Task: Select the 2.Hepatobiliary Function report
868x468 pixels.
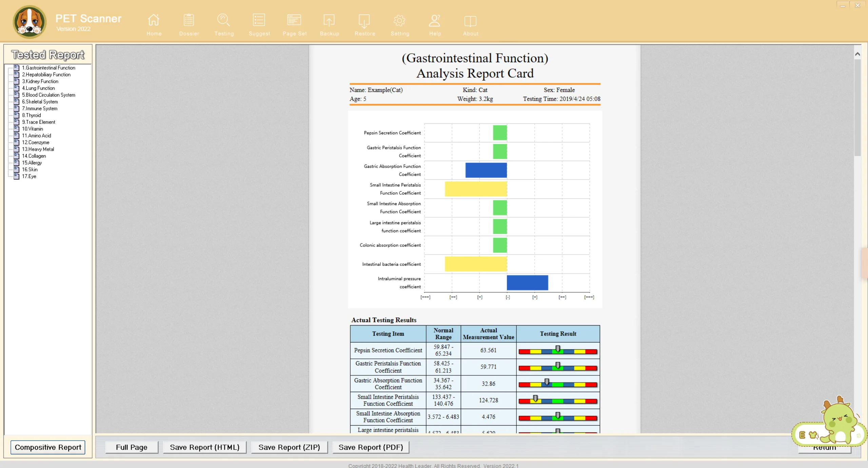Action: click(x=46, y=75)
